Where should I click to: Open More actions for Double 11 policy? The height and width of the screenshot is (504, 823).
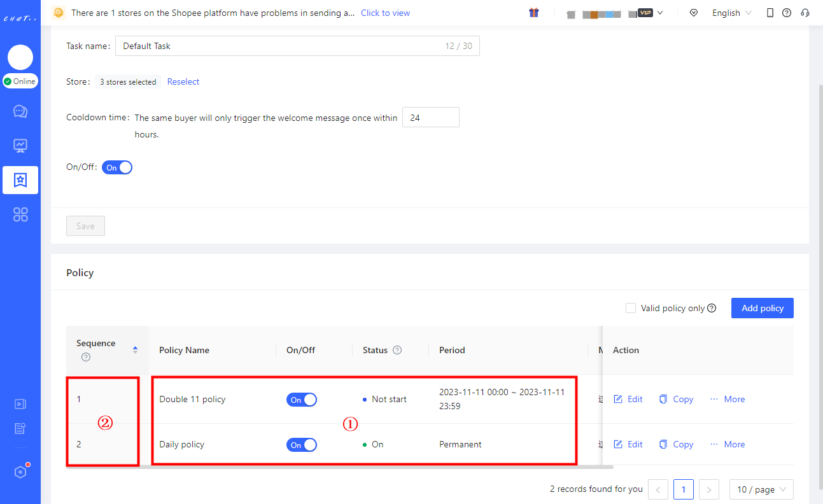[728, 399]
